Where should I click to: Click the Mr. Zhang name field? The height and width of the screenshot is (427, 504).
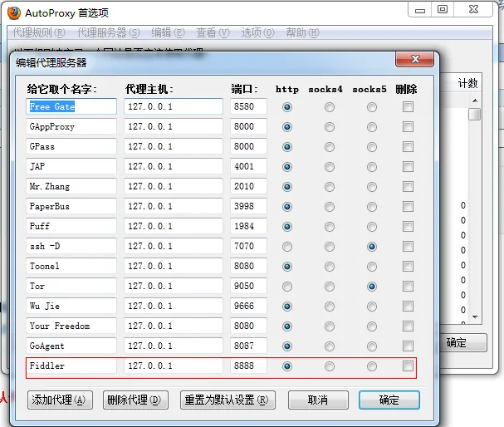71,186
